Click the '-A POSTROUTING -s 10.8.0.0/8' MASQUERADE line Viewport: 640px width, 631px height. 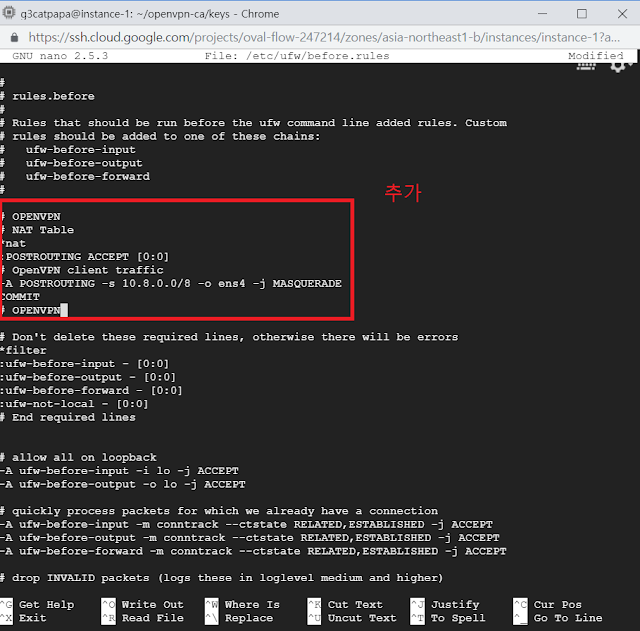tap(171, 284)
